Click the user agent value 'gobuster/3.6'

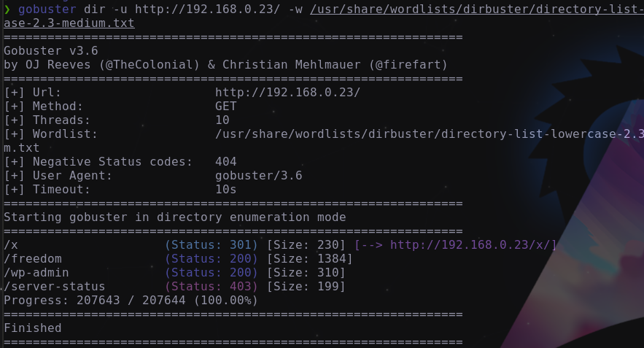[x=259, y=176]
